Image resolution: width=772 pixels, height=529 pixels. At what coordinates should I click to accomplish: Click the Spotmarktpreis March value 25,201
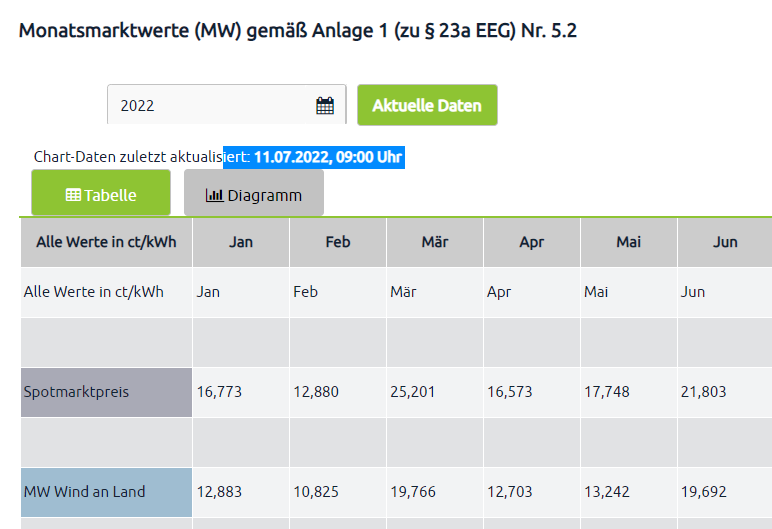(x=412, y=392)
